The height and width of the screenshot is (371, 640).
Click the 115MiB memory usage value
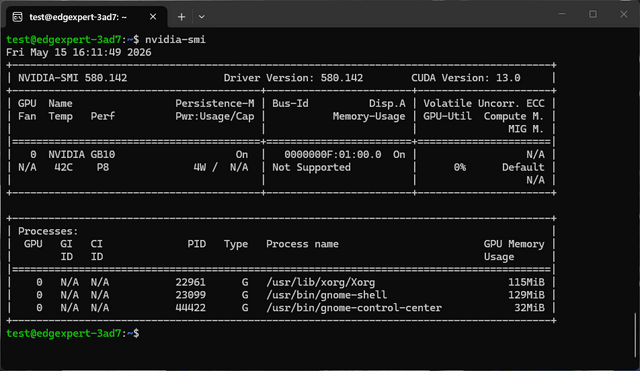[x=526, y=282]
